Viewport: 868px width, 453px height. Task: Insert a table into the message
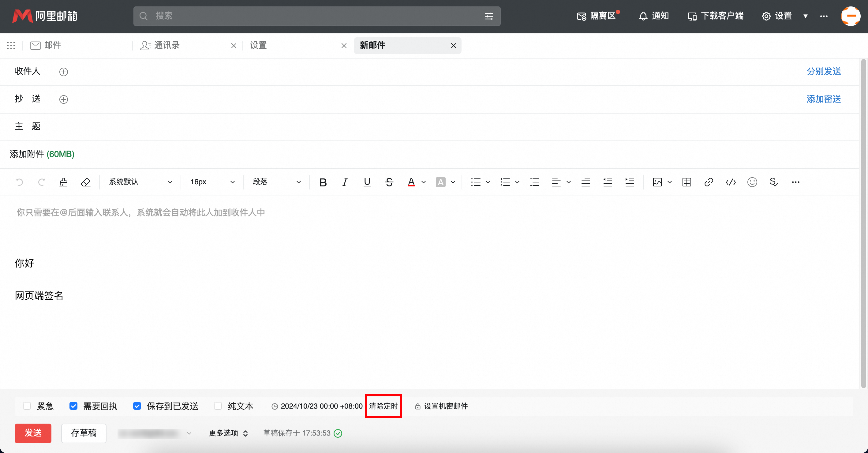[x=687, y=182]
